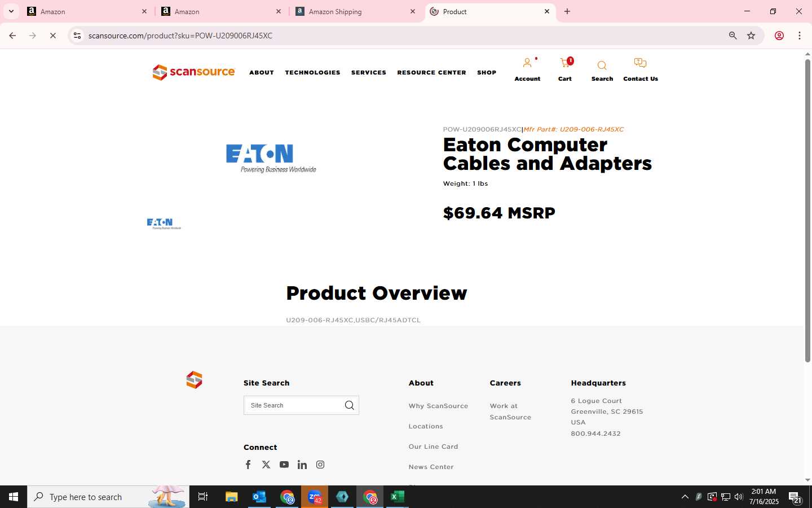Viewport: 812px width, 508px height.
Task: Click the ScanSource logo in header
Action: click(193, 72)
